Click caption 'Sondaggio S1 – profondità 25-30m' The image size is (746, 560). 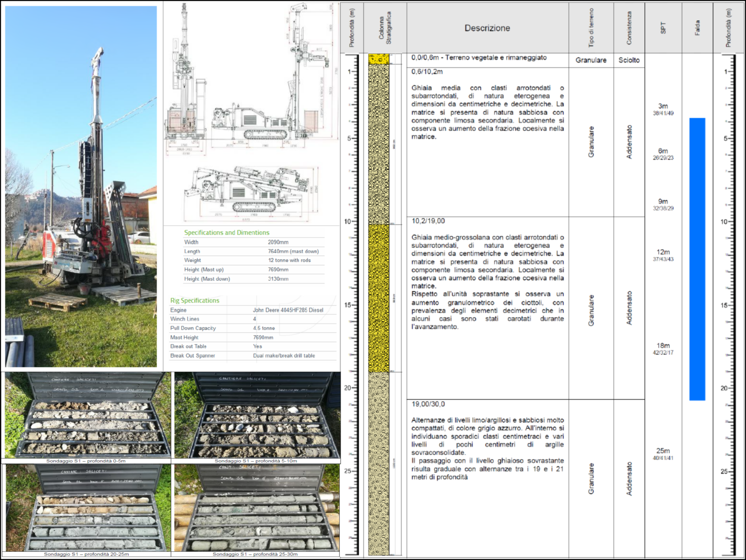(255, 554)
